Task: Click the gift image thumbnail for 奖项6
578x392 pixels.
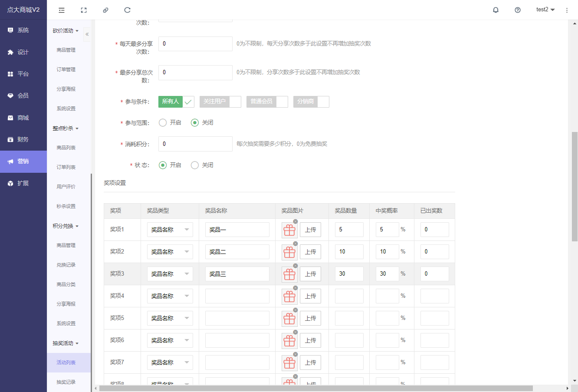Action: coord(289,341)
